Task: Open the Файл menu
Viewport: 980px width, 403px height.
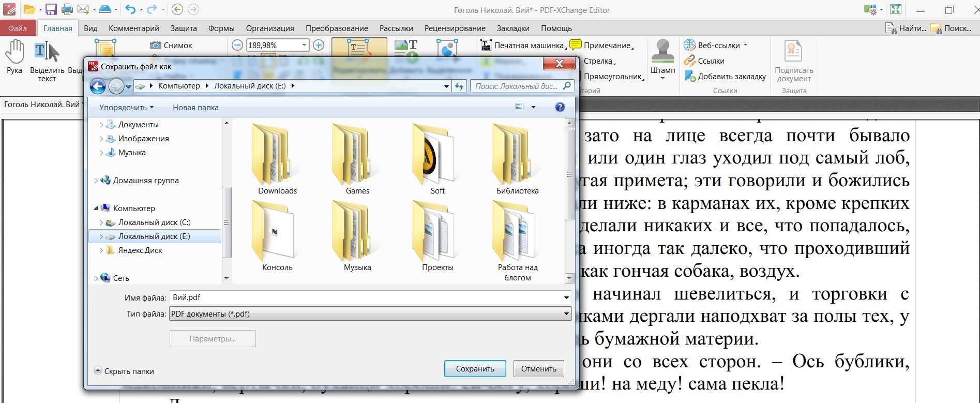Action: (x=18, y=28)
